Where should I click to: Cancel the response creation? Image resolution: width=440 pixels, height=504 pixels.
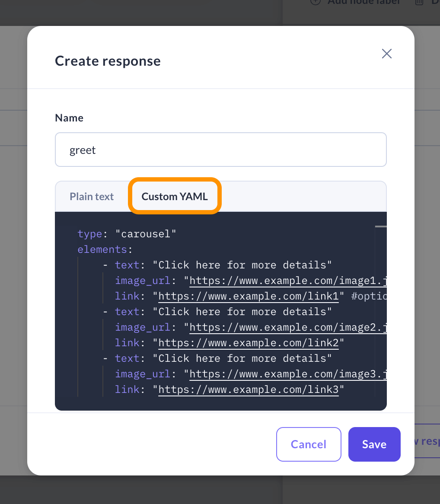pyautogui.click(x=308, y=444)
